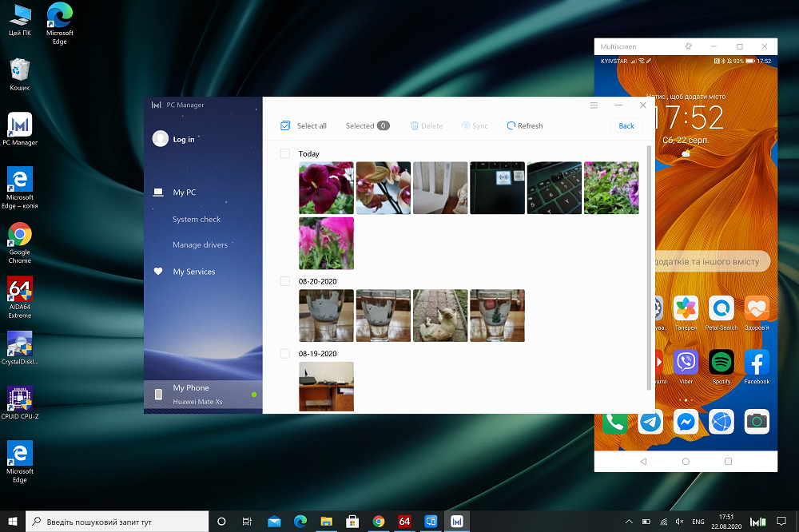Open Telegram in the phone dock
Image resolution: width=799 pixels, height=532 pixels.
click(x=650, y=422)
